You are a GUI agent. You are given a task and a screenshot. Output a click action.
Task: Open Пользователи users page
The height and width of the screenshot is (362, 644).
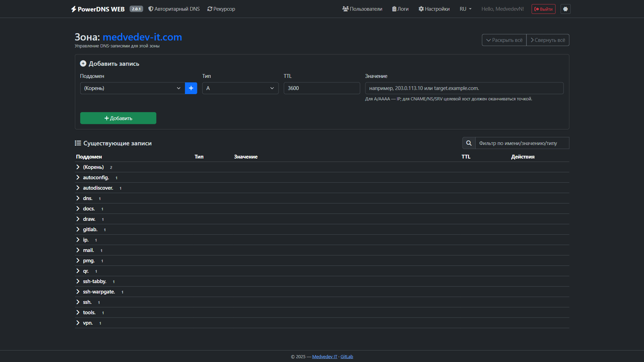[x=362, y=9]
